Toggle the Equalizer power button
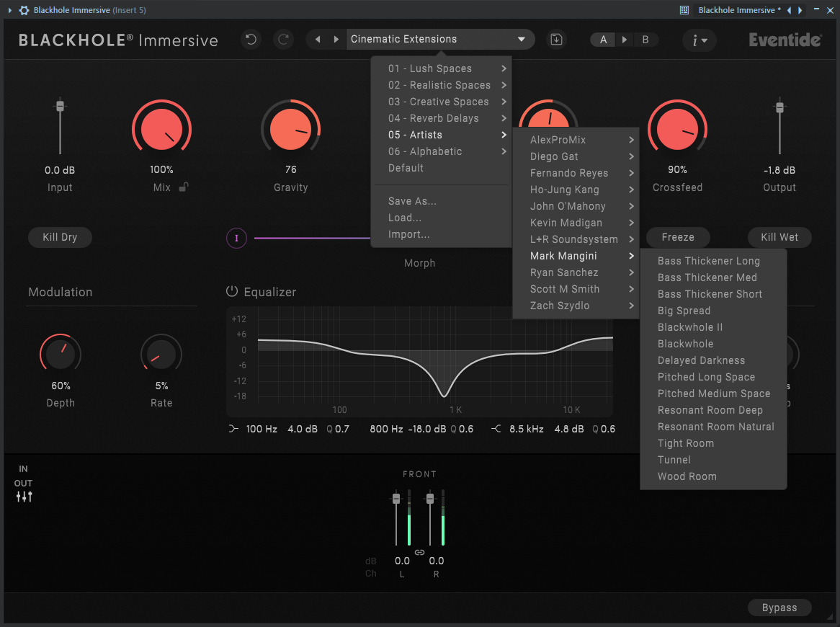840x627 pixels. tap(232, 292)
